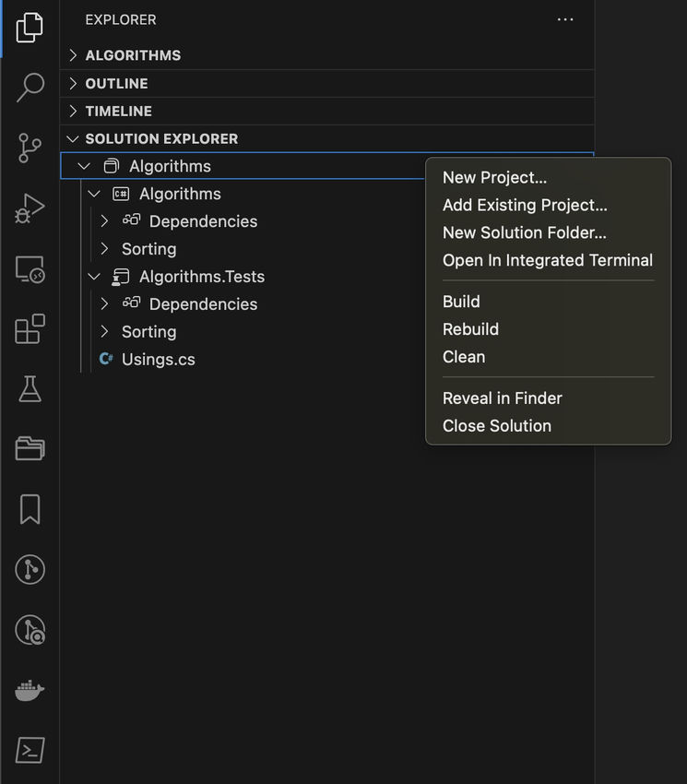The width and height of the screenshot is (687, 784).
Task: Open the Usings.cs file
Action: (x=158, y=360)
